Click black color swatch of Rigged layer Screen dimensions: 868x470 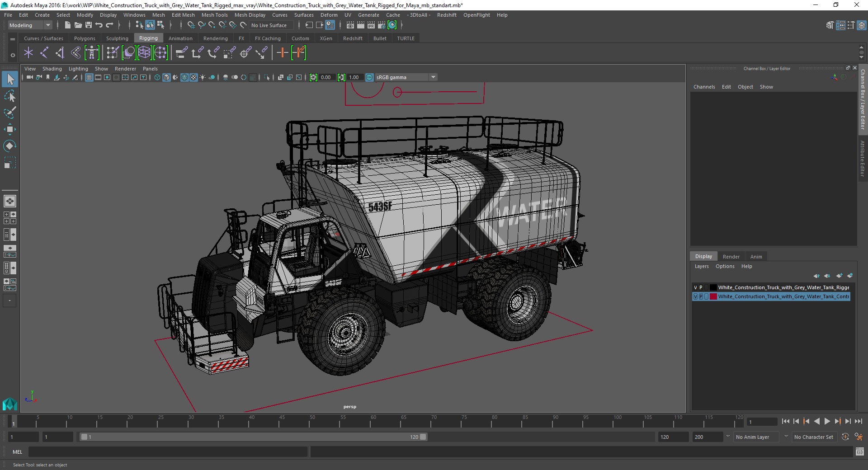[713, 287]
